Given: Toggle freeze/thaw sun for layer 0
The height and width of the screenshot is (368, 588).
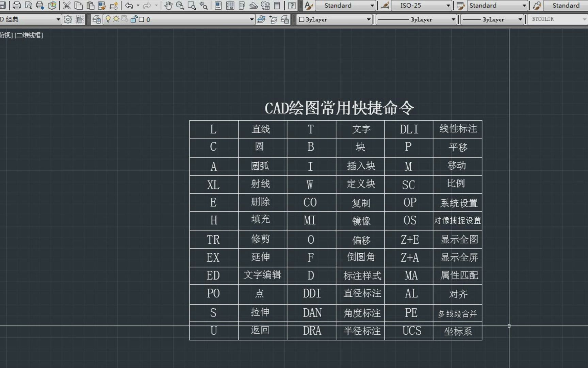Looking at the screenshot, I should [x=116, y=19].
